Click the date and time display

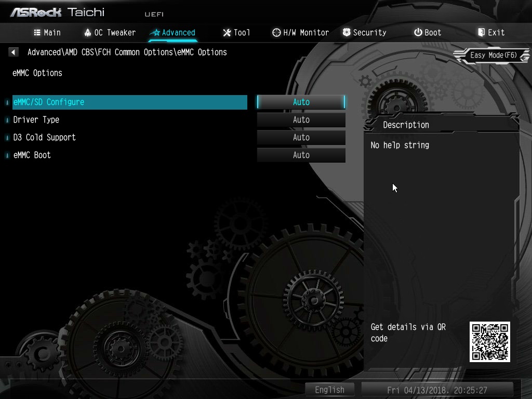[x=437, y=390]
